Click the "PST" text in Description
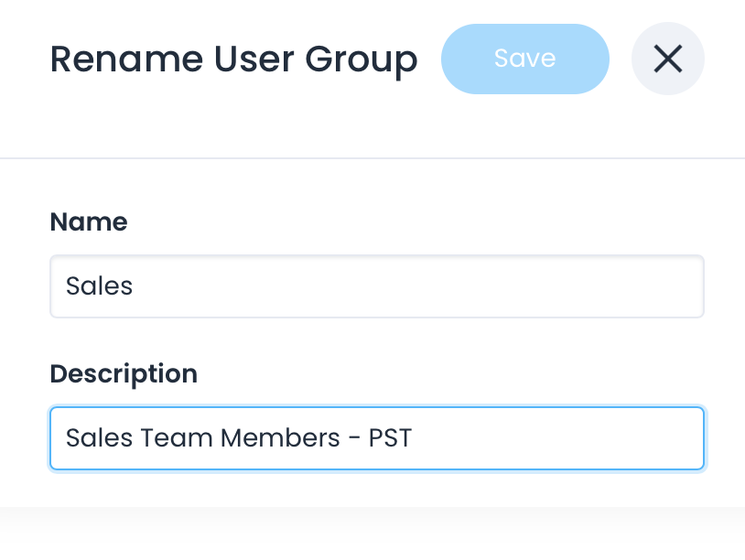The height and width of the screenshot is (560, 745). (x=390, y=438)
